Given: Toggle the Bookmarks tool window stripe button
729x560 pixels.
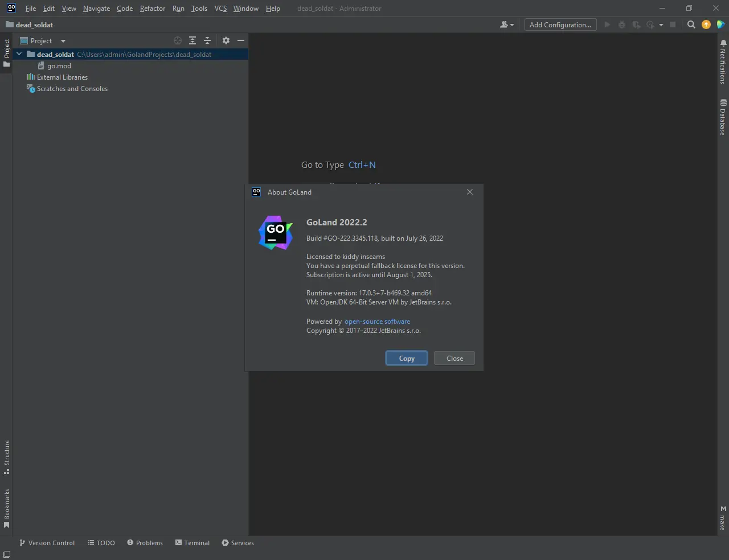Looking at the screenshot, I should (7, 508).
